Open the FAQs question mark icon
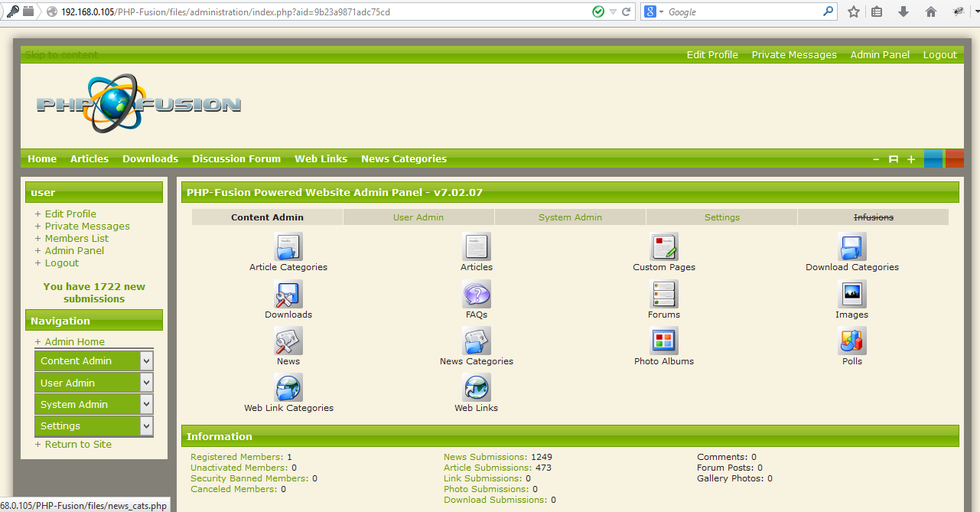This screenshot has width=980, height=512. [477, 295]
